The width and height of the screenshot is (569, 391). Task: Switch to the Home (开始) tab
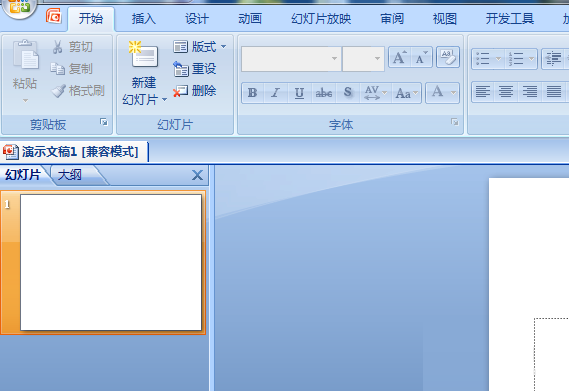pyautogui.click(x=91, y=19)
